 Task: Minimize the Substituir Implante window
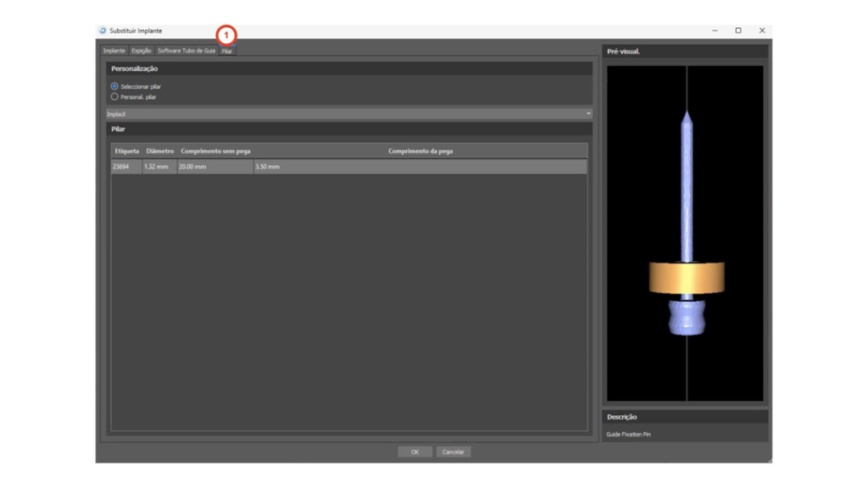(715, 30)
